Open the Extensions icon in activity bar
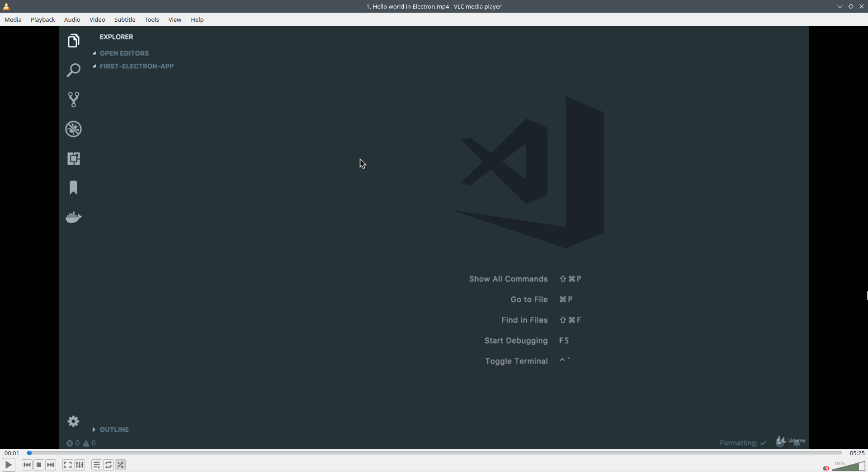This screenshot has width=868, height=472. click(73, 158)
